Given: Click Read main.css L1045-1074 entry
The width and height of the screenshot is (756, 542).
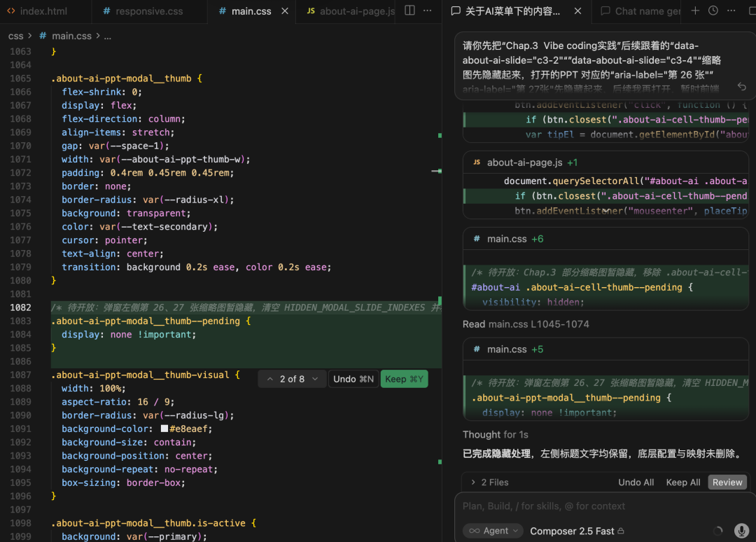Looking at the screenshot, I should click(526, 324).
